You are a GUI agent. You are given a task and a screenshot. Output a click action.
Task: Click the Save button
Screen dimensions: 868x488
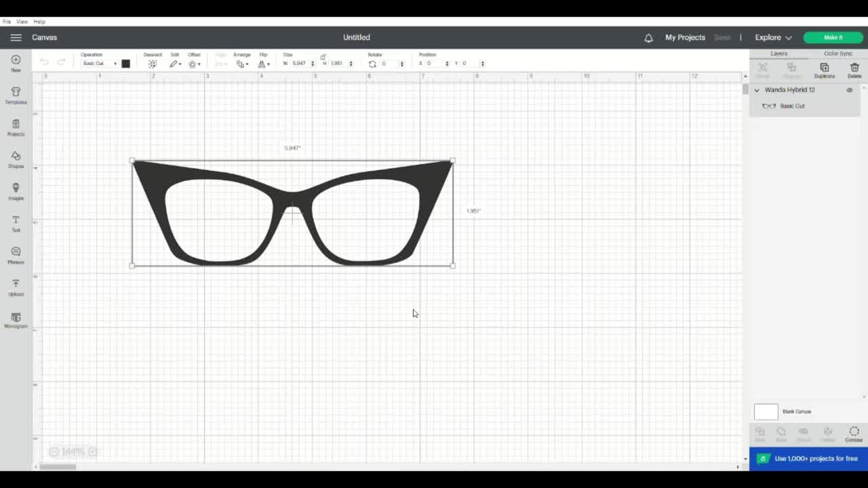tap(722, 38)
